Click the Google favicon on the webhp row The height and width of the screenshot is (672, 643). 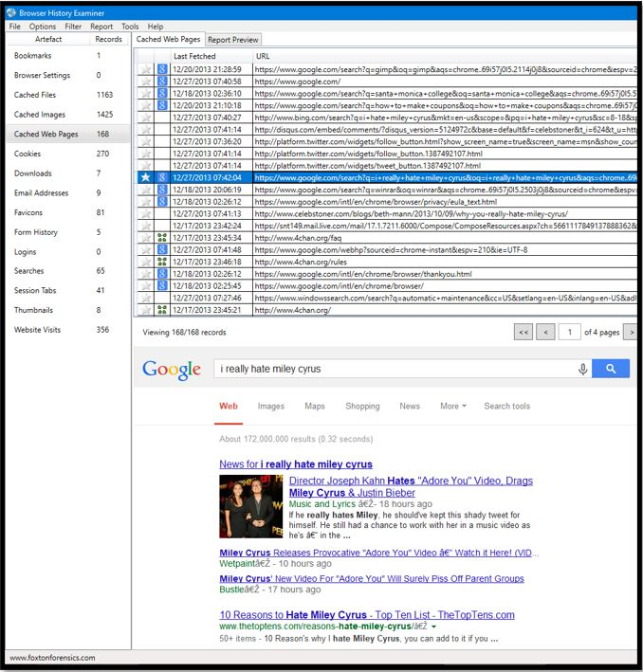coord(162,249)
